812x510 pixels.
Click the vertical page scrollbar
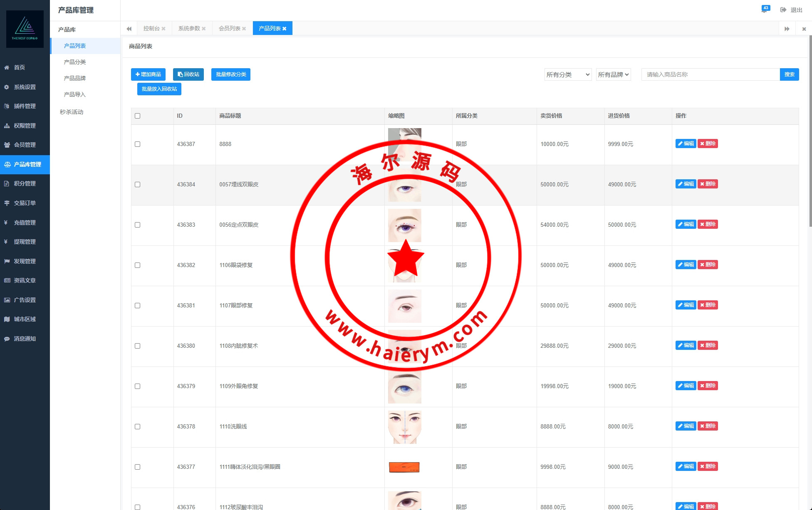pos(810,131)
